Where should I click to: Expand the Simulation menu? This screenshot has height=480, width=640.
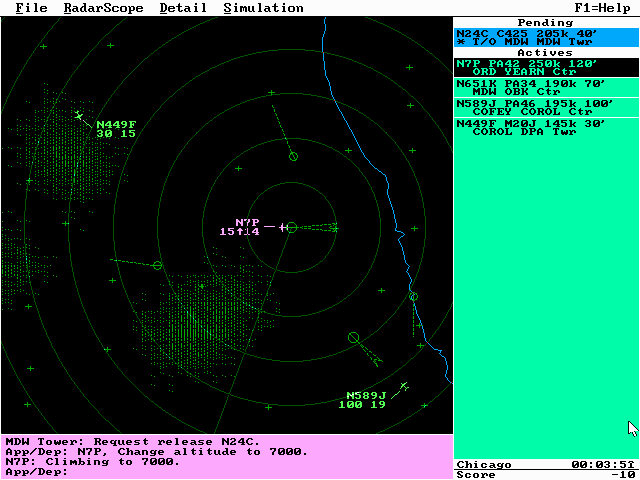(263, 8)
